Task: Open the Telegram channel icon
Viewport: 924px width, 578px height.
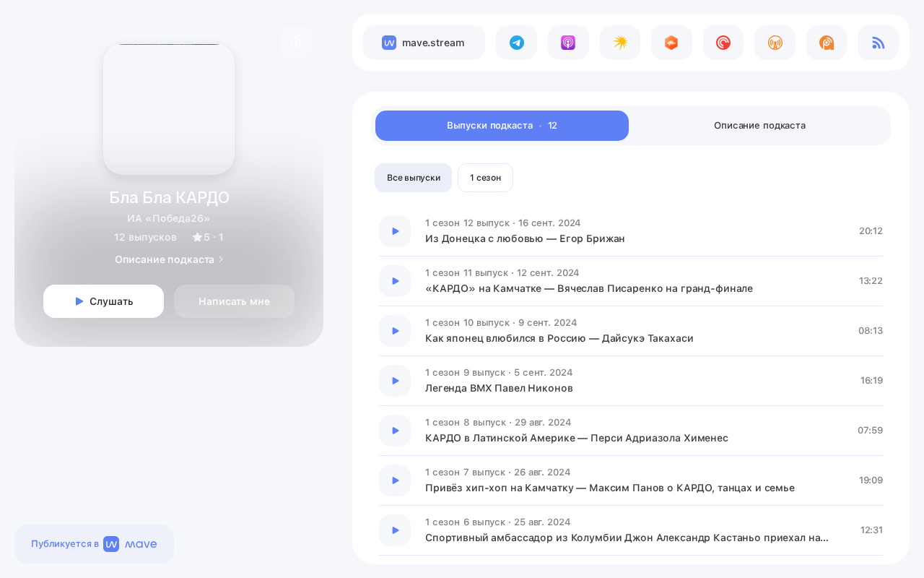Action: coord(516,43)
